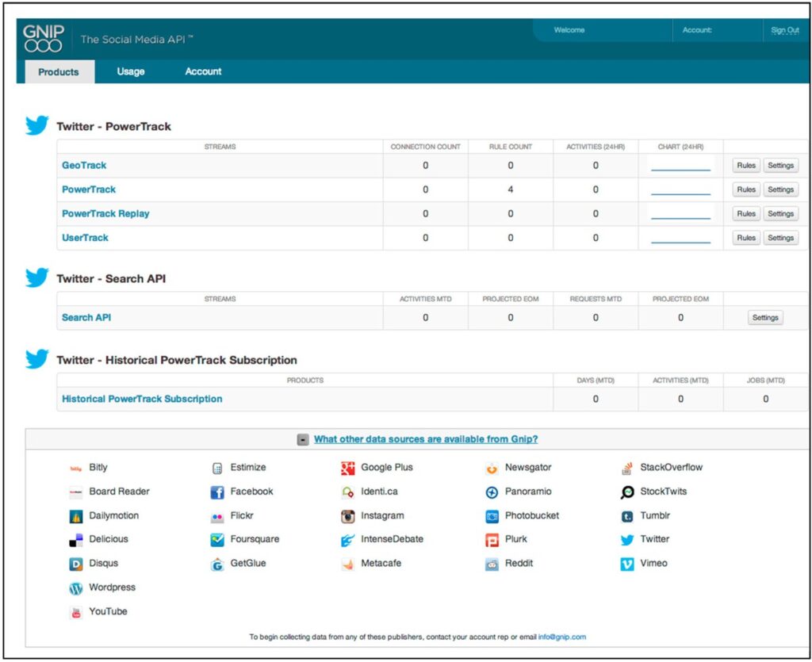812x662 pixels.
Task: Click the Delicious icon
Action: click(x=75, y=540)
